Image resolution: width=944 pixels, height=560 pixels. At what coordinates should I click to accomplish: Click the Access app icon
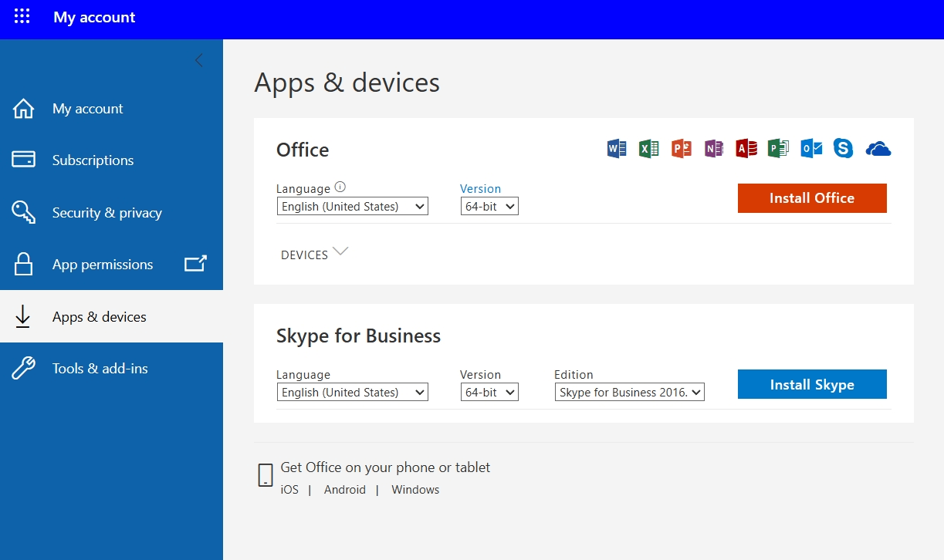(x=746, y=148)
